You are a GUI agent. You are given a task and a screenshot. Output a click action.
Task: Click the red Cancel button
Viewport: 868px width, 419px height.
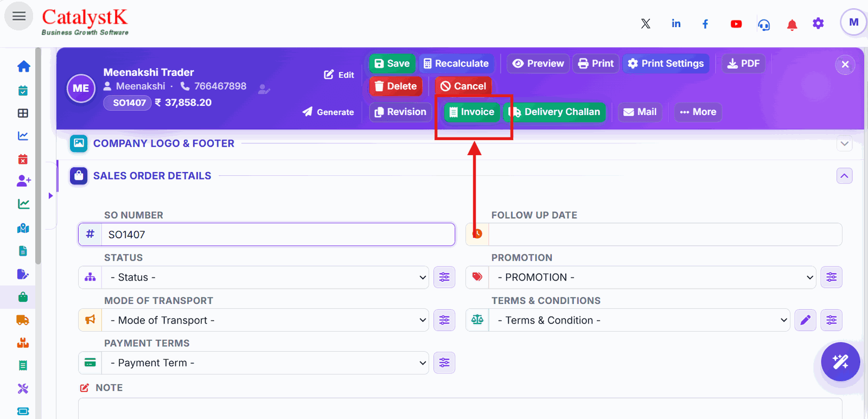(463, 86)
